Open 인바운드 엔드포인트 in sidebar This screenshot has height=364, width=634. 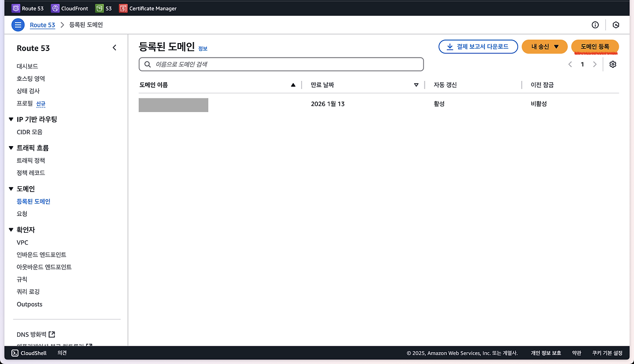click(41, 255)
